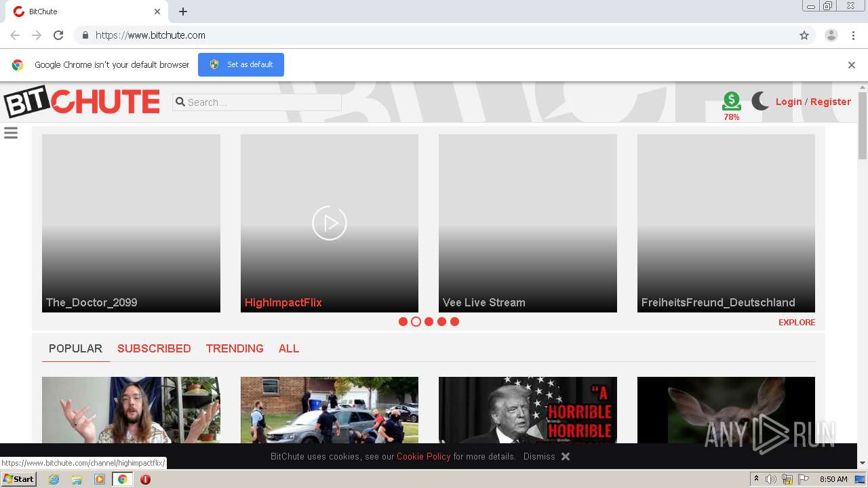This screenshot has width=868, height=488.
Task: Open The_Doctor_2099 channel card
Action: pos(131,223)
